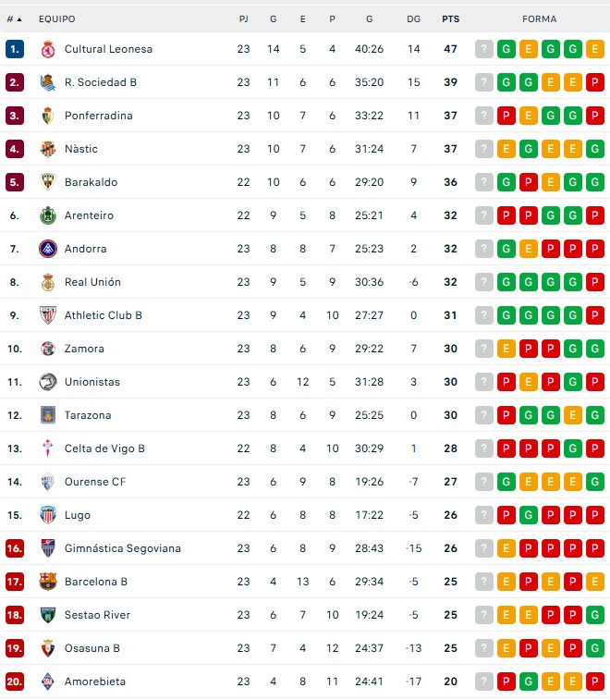610x700 pixels.
Task: Sort standings by DG column header
Action: 413,18
